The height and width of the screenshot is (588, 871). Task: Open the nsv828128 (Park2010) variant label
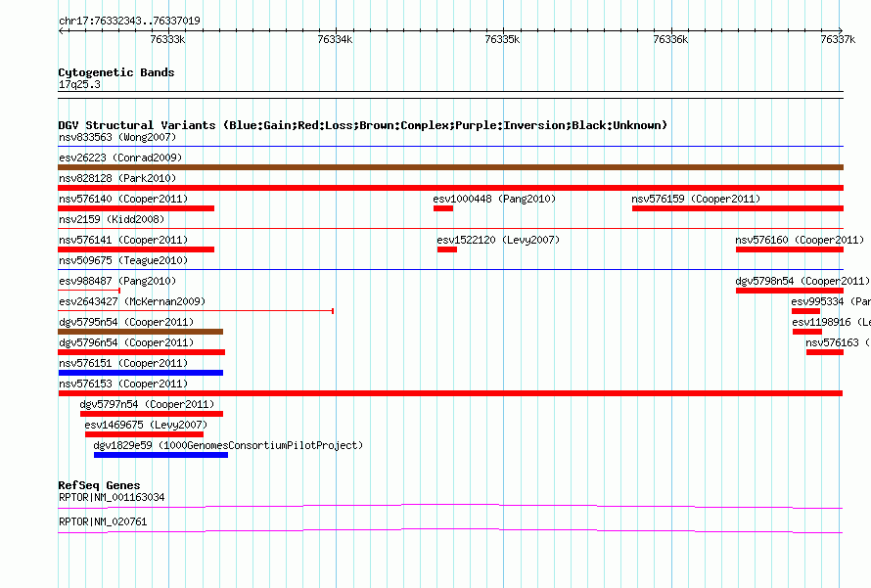pos(117,178)
